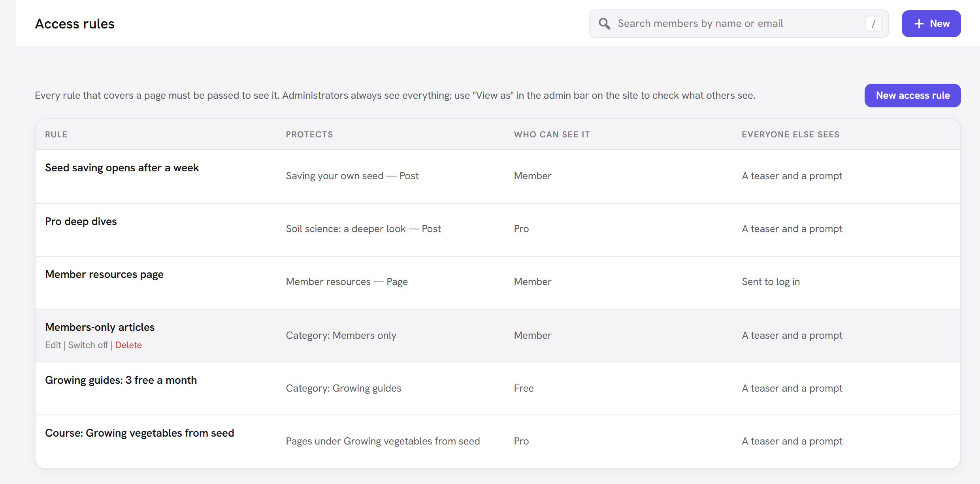Delete the Members-only articles rule
The image size is (980, 484).
click(128, 345)
